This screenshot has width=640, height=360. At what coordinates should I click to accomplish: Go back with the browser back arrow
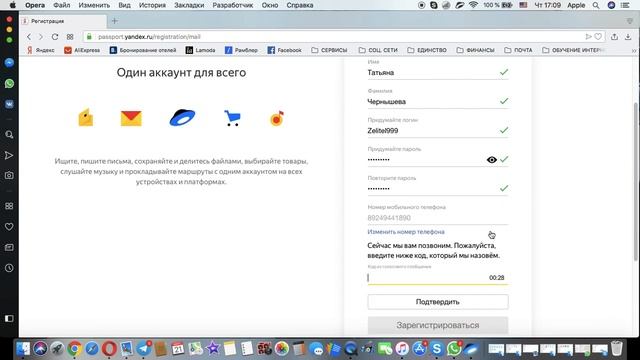pos(29,37)
